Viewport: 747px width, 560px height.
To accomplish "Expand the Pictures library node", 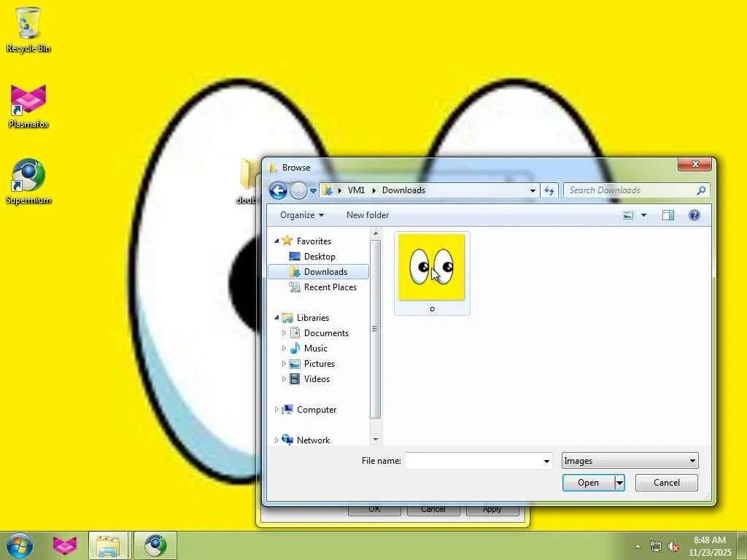I will pyautogui.click(x=284, y=363).
